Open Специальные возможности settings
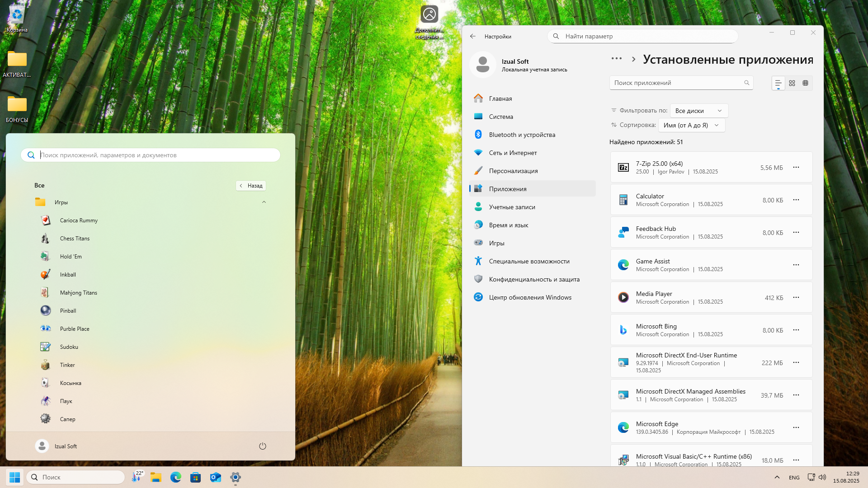Viewport: 868px width, 488px height. pos(533,261)
